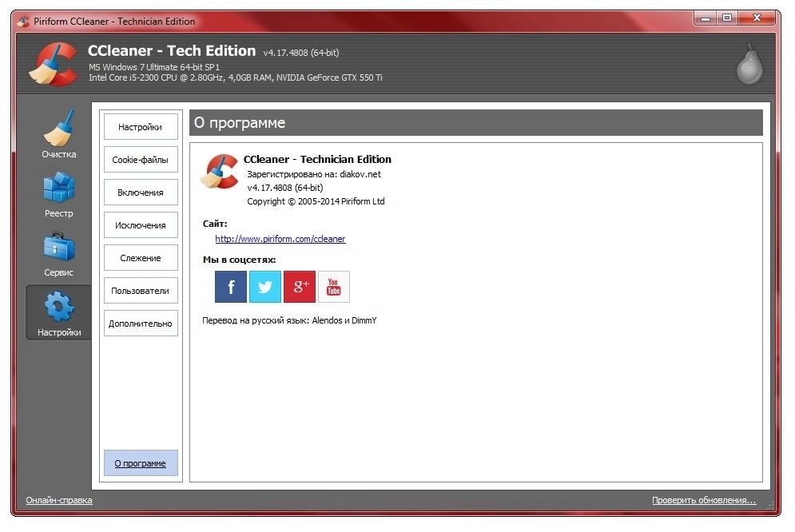Open the Настройки settings tab
This screenshot has height=532, width=795.
(141, 127)
